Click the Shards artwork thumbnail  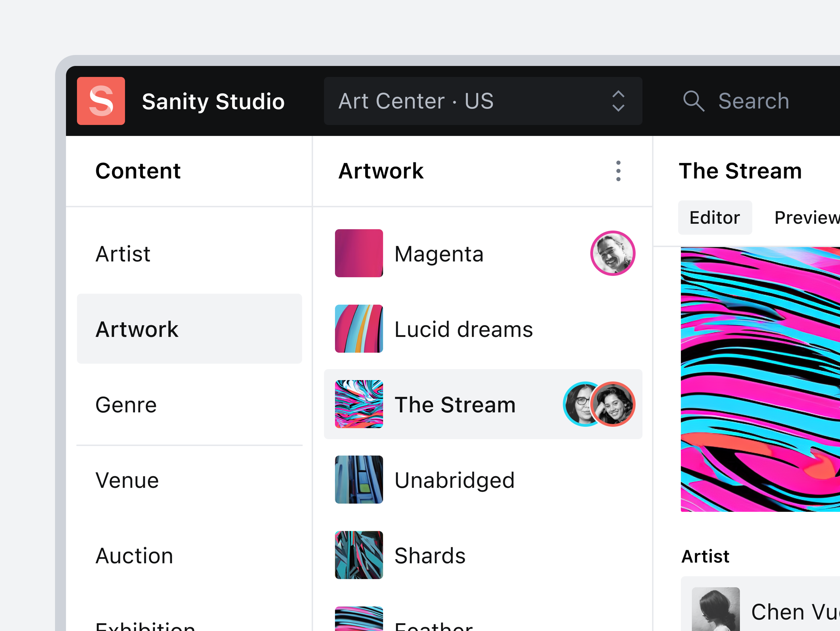pyautogui.click(x=359, y=555)
